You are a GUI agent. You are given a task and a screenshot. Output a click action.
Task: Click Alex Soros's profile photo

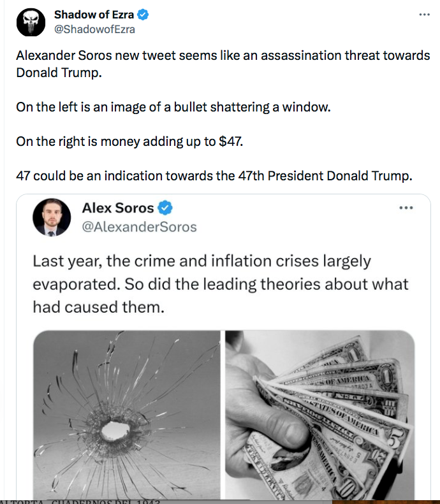point(51,217)
